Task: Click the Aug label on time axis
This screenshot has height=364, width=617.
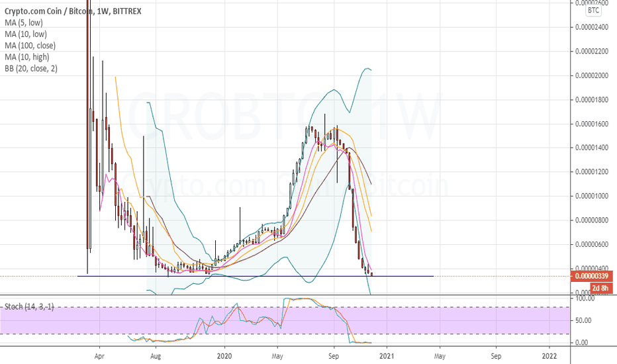Action: [156, 356]
